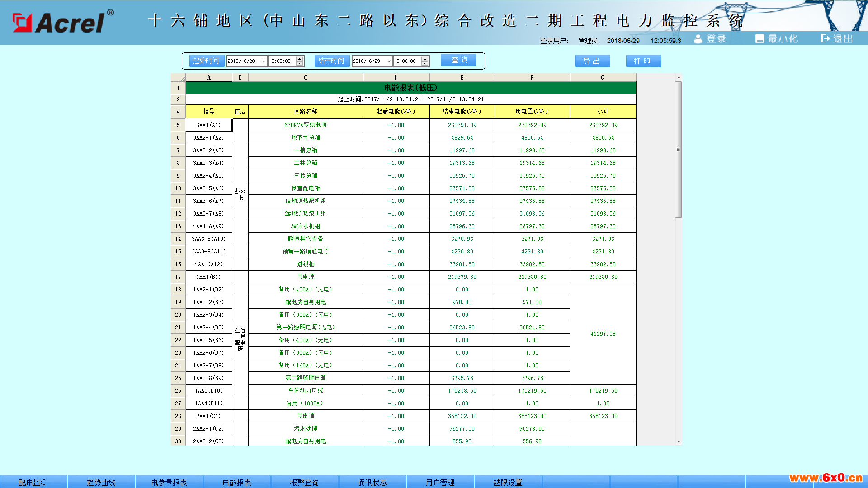868x488 pixels.
Task: Increase end time with the up spinner arrow
Action: 425,59
